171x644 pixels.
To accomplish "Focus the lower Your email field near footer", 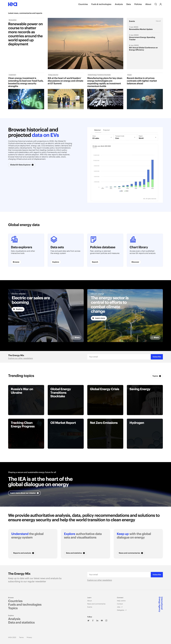I will click(119, 575).
